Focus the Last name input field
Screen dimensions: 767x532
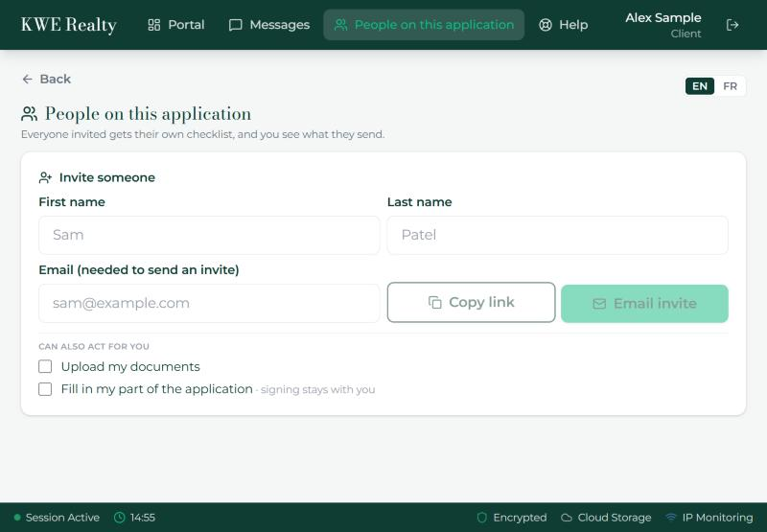[x=558, y=235]
